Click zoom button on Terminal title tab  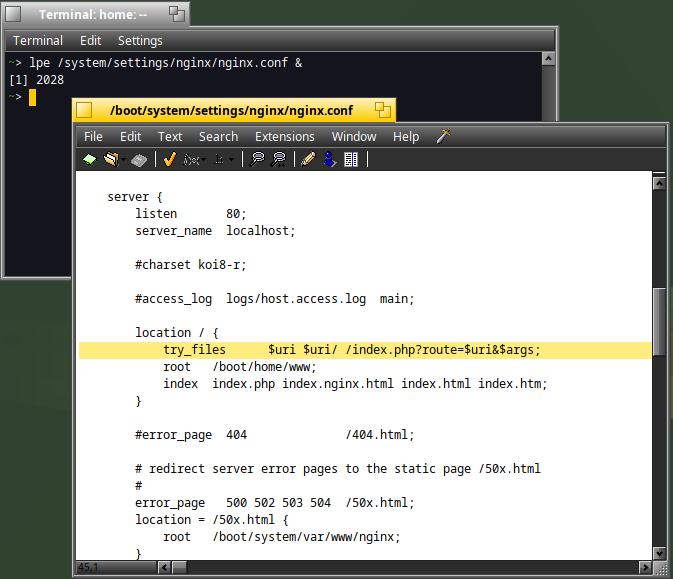176,14
